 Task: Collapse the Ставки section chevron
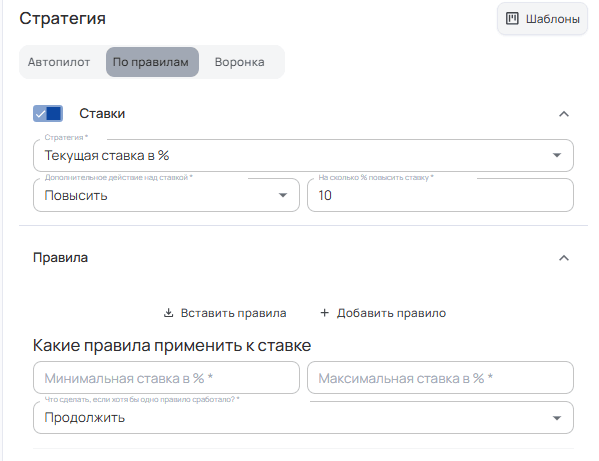coord(563,114)
